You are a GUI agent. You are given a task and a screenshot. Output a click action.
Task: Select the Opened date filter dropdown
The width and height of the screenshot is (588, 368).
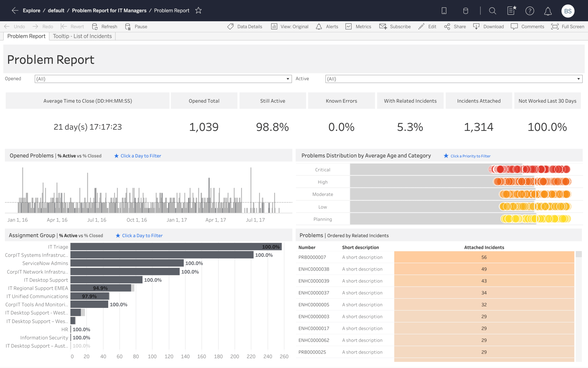click(162, 78)
